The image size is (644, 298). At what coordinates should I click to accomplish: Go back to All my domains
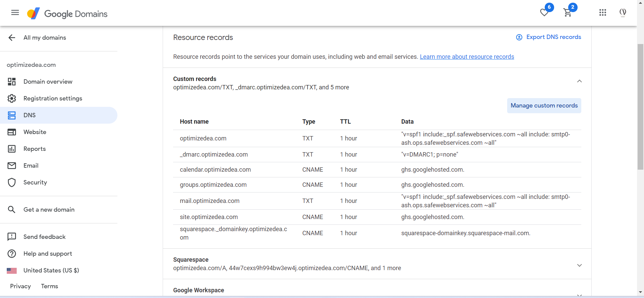[12, 38]
